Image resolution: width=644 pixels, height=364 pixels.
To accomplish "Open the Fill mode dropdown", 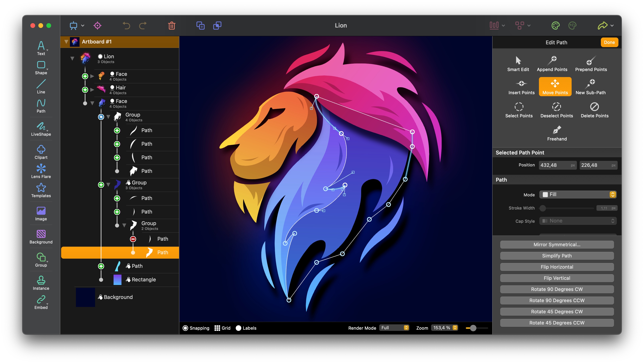I will (577, 195).
